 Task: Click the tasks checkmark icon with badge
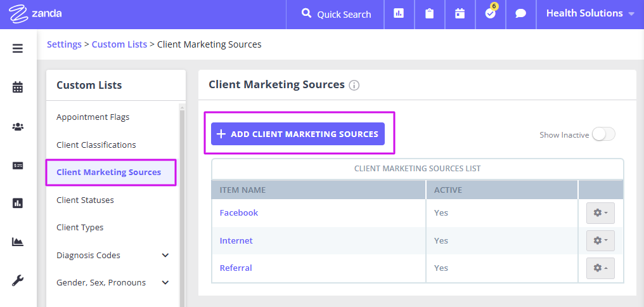pos(491,13)
